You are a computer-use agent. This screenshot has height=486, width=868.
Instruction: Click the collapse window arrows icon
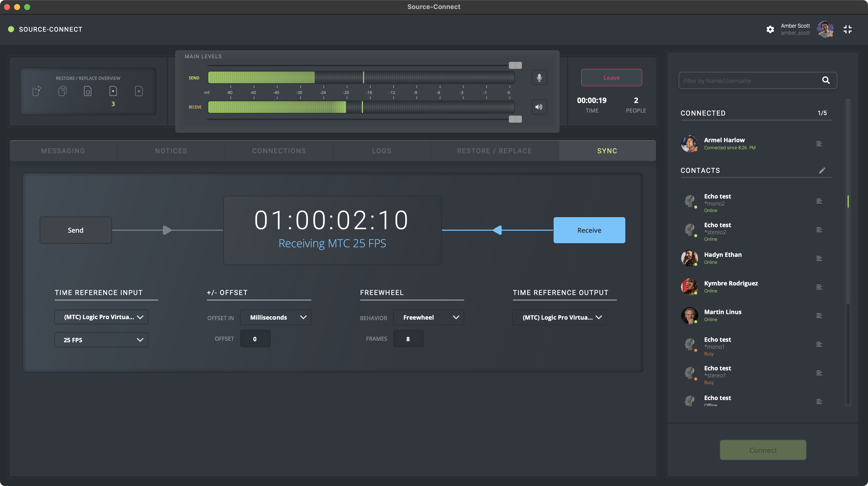(847, 29)
